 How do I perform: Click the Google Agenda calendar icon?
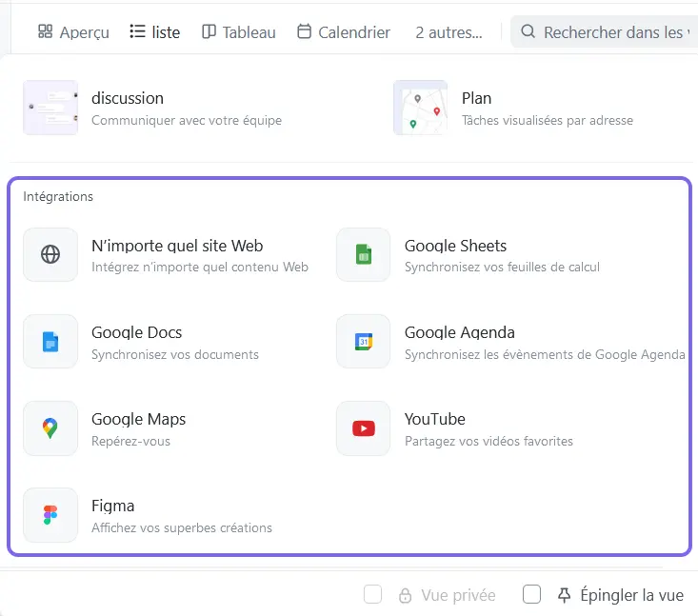[x=363, y=342]
